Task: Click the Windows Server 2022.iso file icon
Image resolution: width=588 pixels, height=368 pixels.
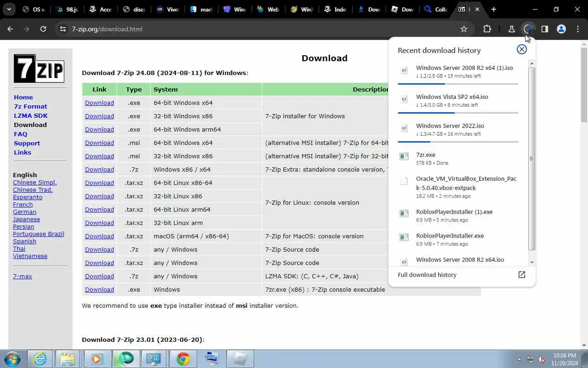Action: (x=404, y=128)
